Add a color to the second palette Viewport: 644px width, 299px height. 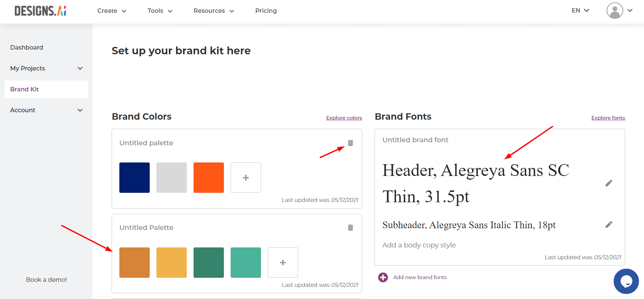coord(283,263)
